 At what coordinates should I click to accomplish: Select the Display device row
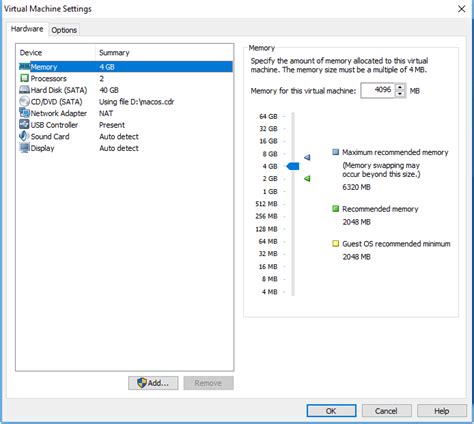point(126,148)
